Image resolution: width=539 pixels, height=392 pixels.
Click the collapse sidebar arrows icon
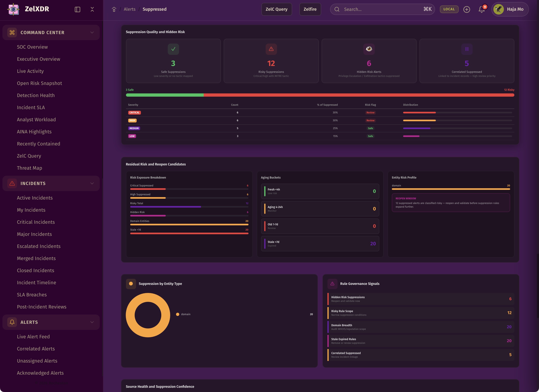click(x=92, y=9)
